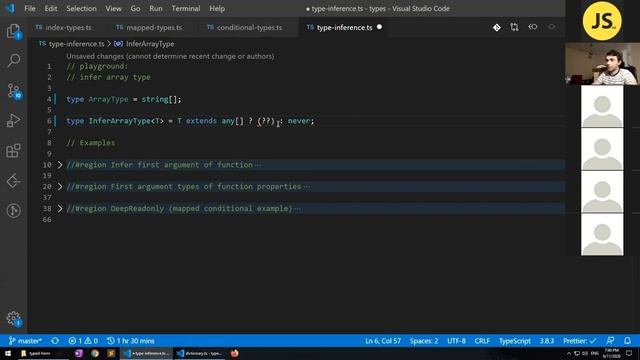Open the Edit menu

click(51, 8)
